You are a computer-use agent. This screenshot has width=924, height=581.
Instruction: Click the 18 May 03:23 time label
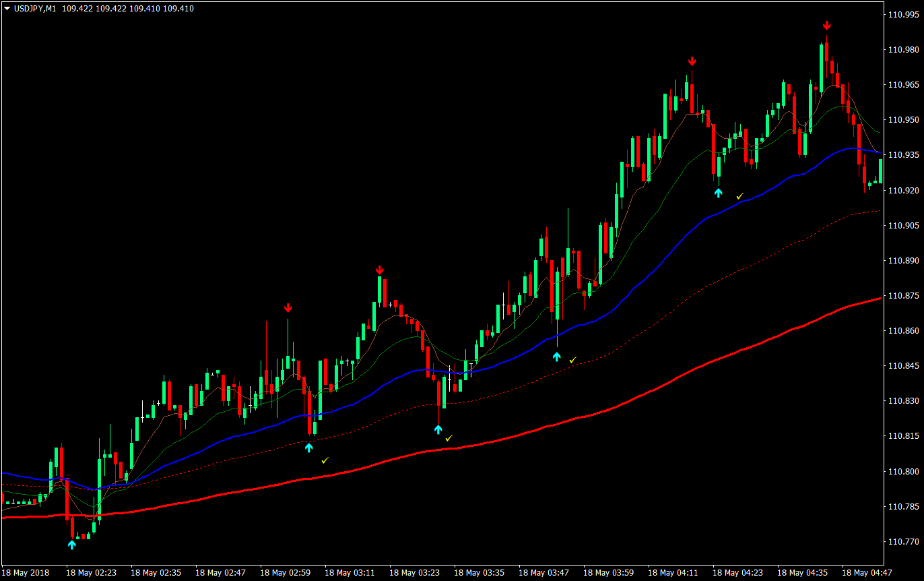coord(415,572)
